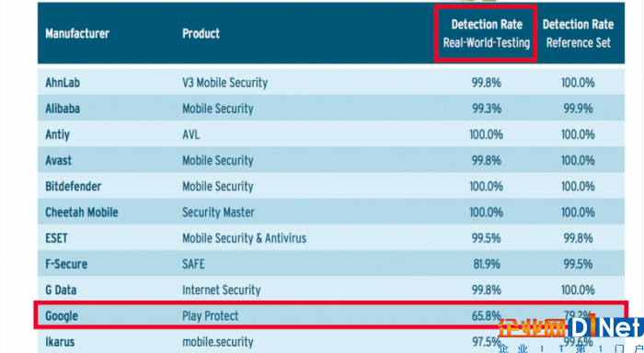Select the Security Master product text
The image size is (644, 353).
click(218, 212)
